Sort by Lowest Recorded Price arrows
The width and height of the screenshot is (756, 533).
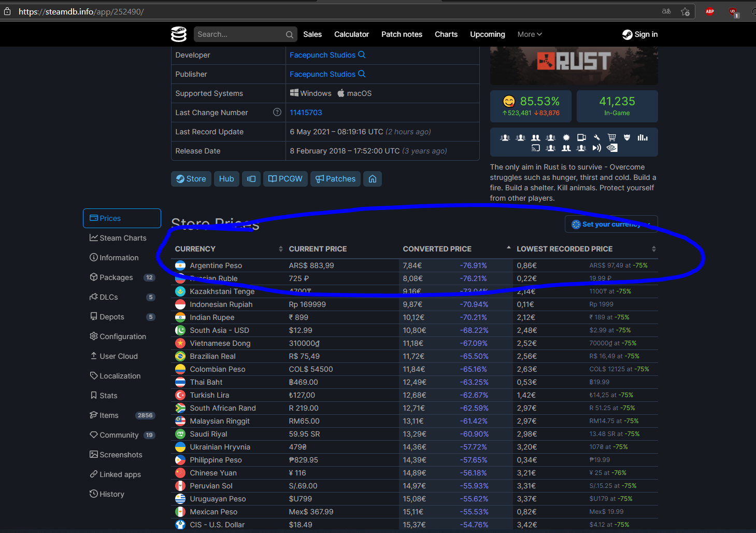[x=654, y=249]
